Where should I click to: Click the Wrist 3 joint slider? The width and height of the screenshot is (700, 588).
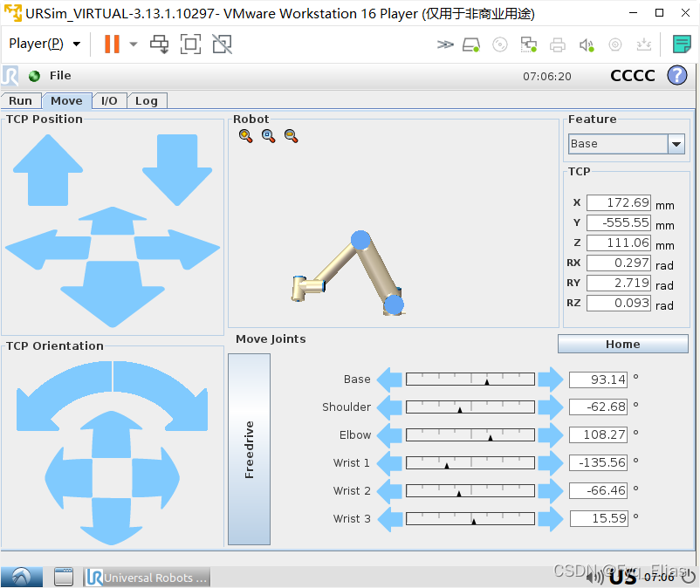click(x=470, y=518)
